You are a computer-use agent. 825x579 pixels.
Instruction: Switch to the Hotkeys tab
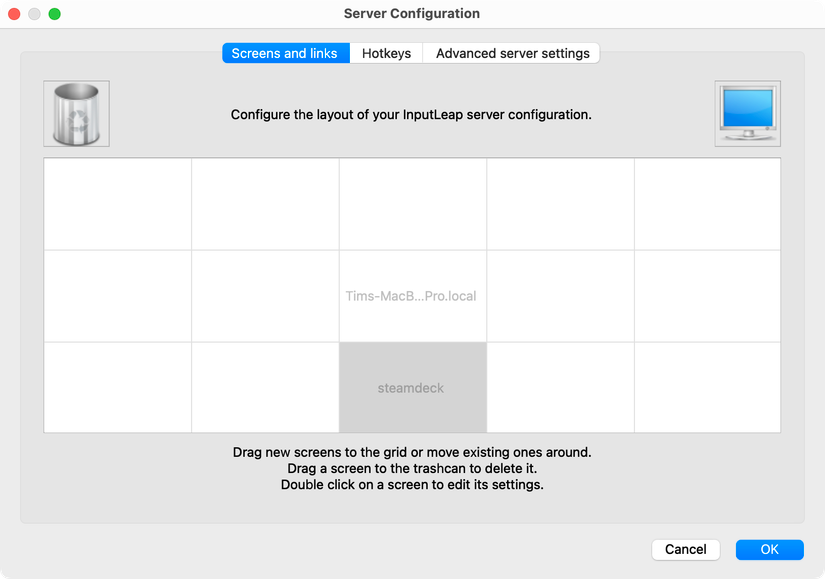[386, 53]
